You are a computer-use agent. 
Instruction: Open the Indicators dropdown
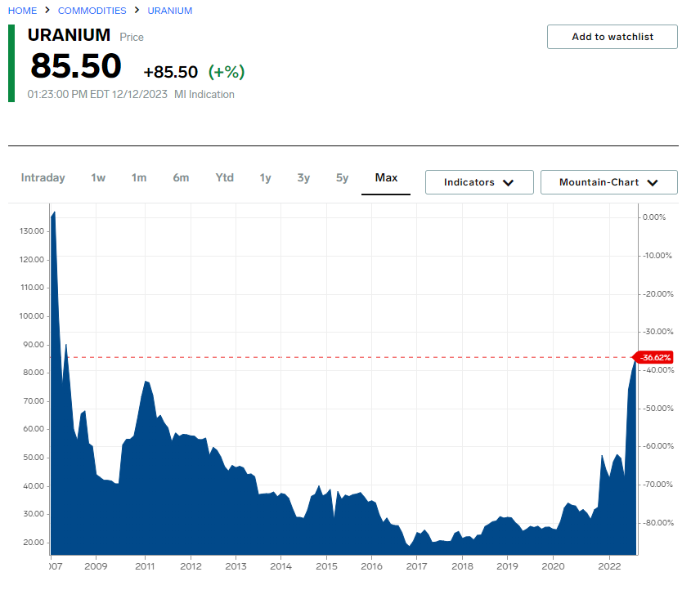[x=478, y=182]
